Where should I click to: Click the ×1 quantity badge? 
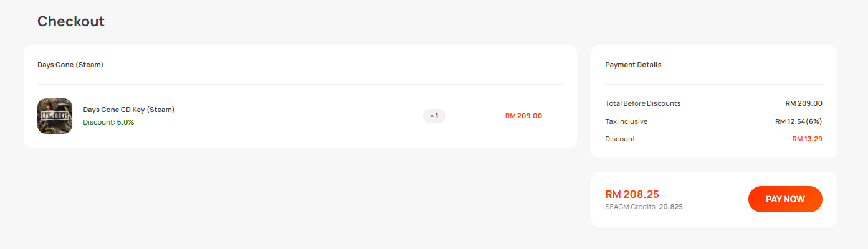pos(434,116)
